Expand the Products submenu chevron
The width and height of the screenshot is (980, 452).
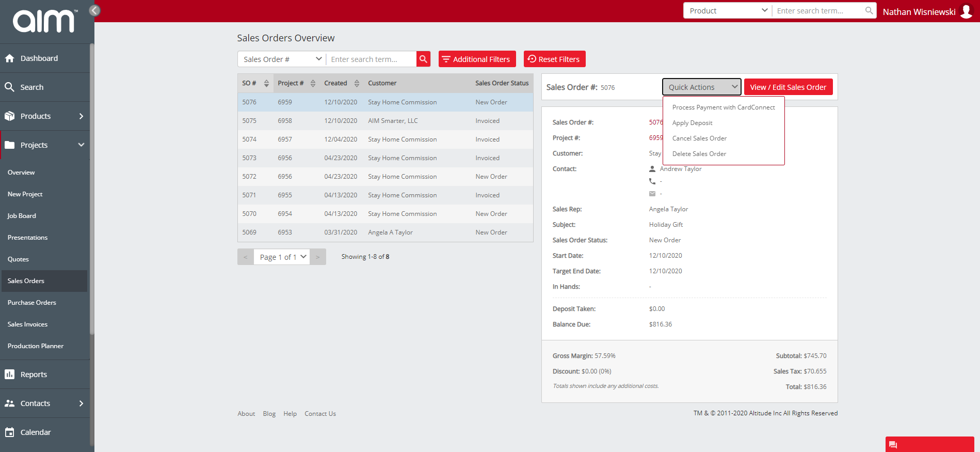81,116
